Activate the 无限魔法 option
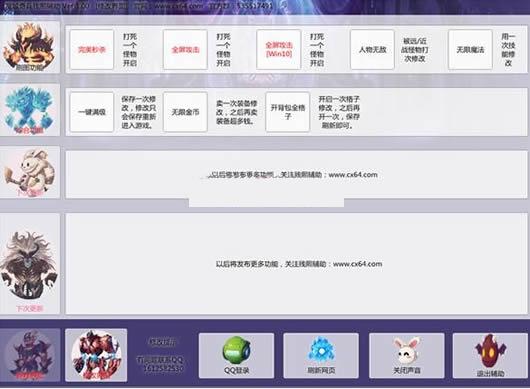The image size is (530, 389). (470, 50)
